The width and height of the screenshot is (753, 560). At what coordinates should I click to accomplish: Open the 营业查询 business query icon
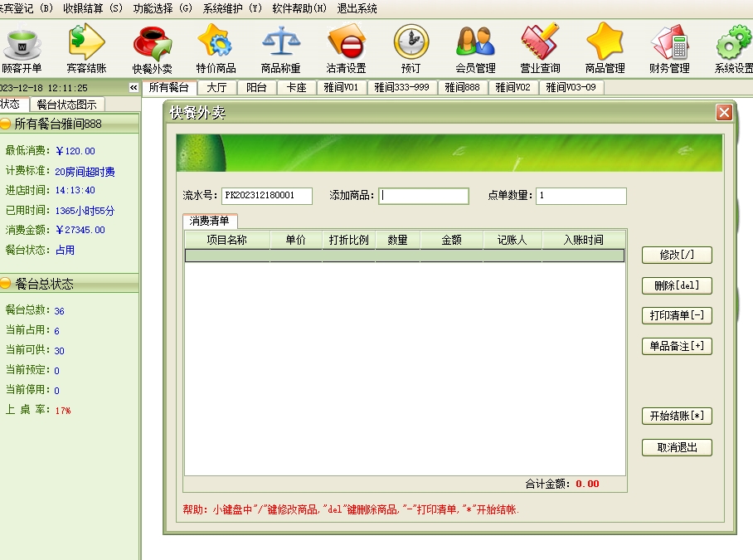(x=540, y=47)
